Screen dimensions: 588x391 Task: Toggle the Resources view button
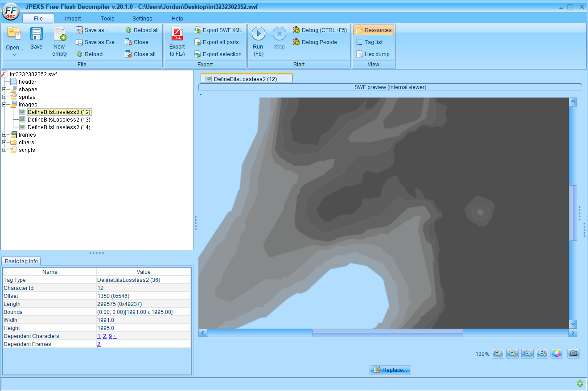point(374,30)
